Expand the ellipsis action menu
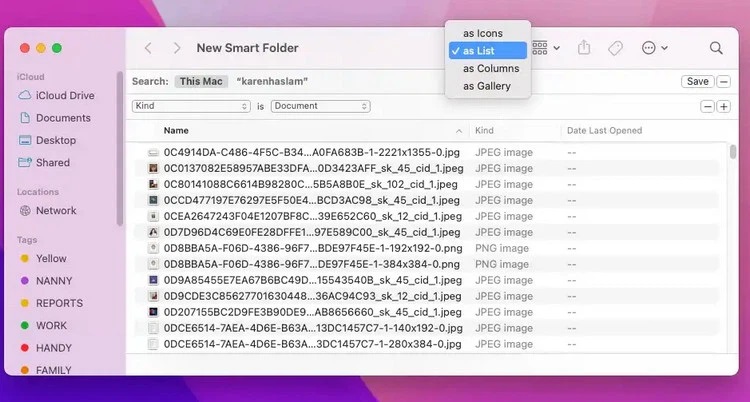This screenshot has width=750, height=402. 654,48
